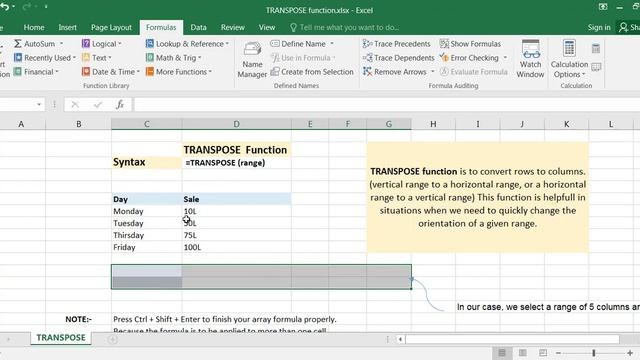
Task: Open Calculation Options
Action: coord(569,59)
